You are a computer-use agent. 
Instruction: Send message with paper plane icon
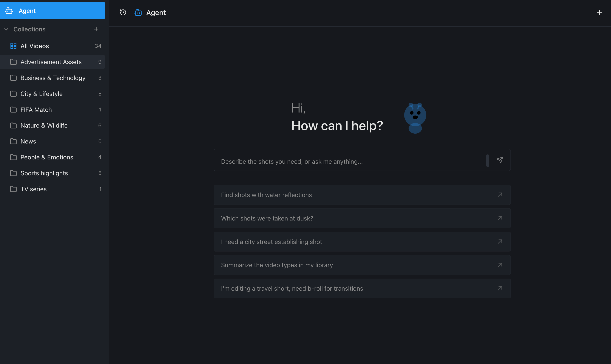(x=500, y=160)
